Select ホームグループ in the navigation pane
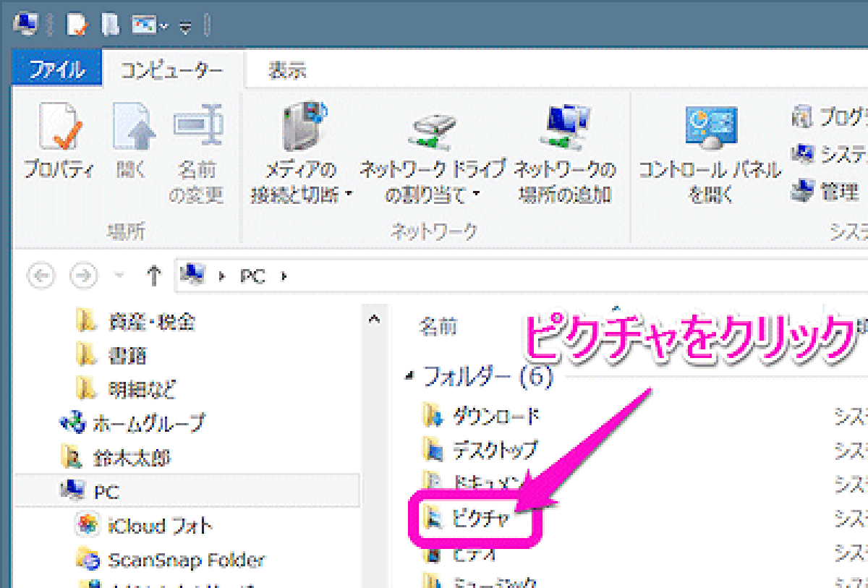This screenshot has width=868, height=588. 133,422
